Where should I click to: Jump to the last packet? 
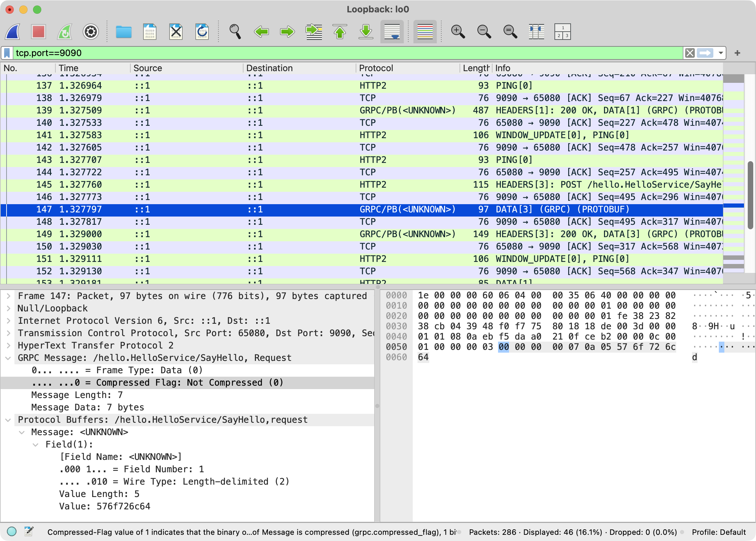tap(366, 32)
